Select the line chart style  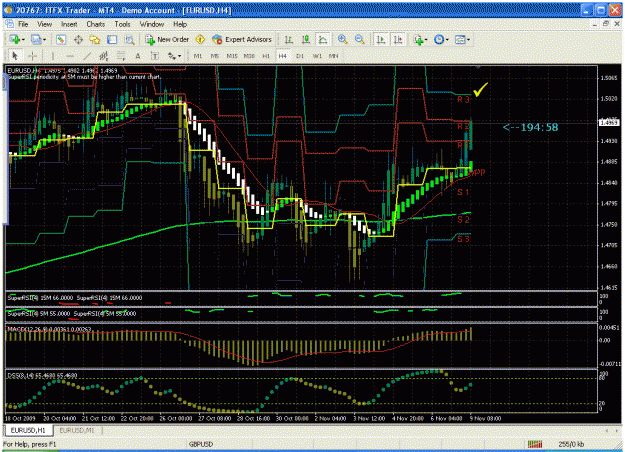pos(323,39)
